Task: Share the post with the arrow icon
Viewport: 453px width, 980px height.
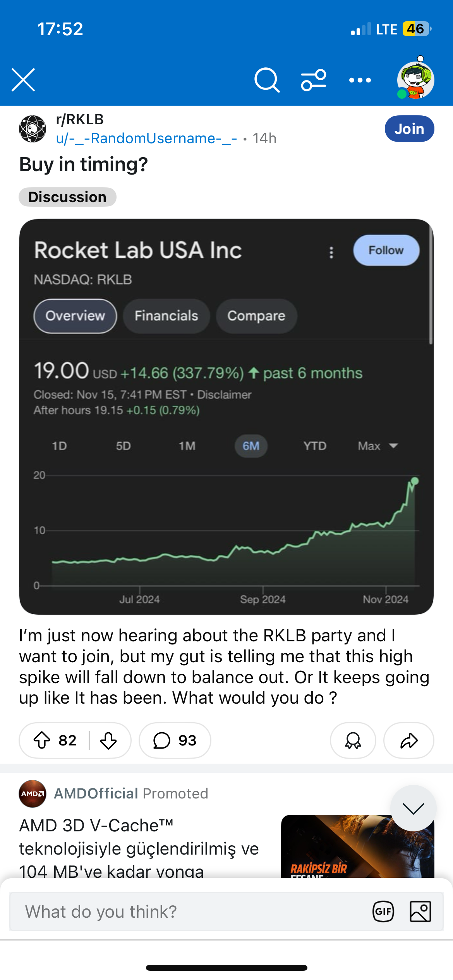Action: tap(409, 740)
